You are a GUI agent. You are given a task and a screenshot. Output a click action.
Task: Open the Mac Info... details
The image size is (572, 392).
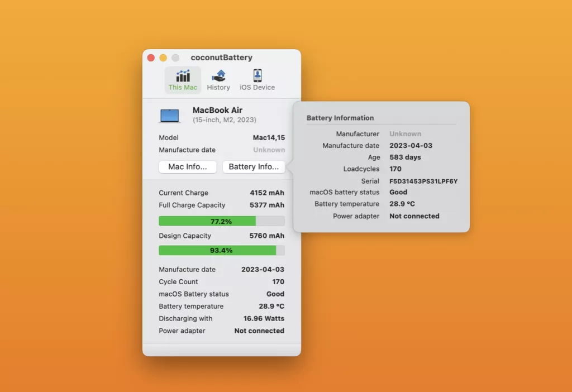pyautogui.click(x=188, y=167)
